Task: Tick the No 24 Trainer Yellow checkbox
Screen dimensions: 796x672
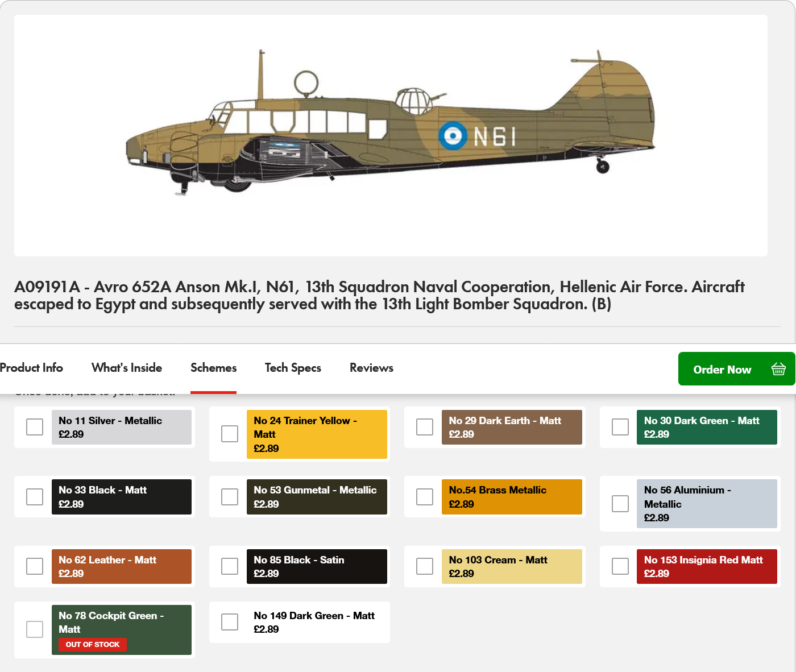Action: (230, 434)
